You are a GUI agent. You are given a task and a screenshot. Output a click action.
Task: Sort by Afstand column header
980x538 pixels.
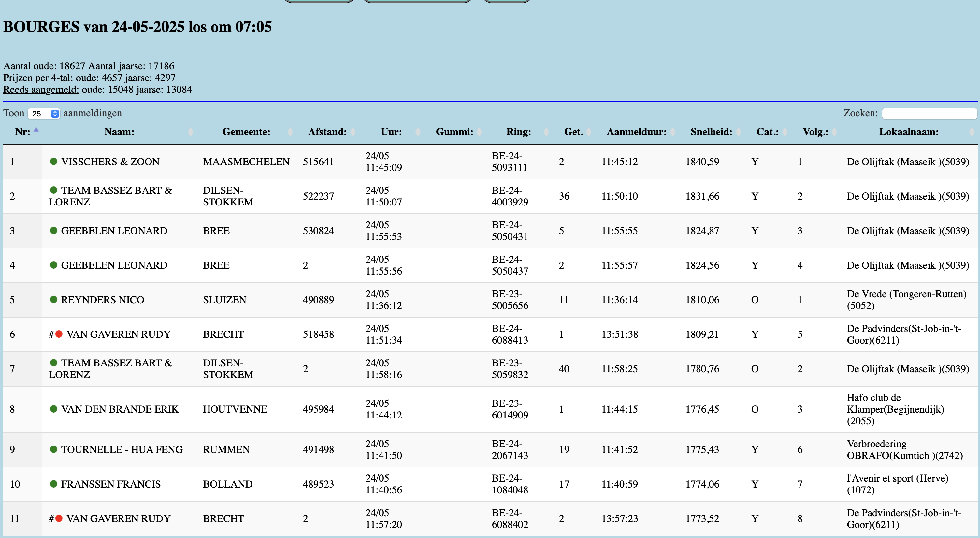pos(327,132)
